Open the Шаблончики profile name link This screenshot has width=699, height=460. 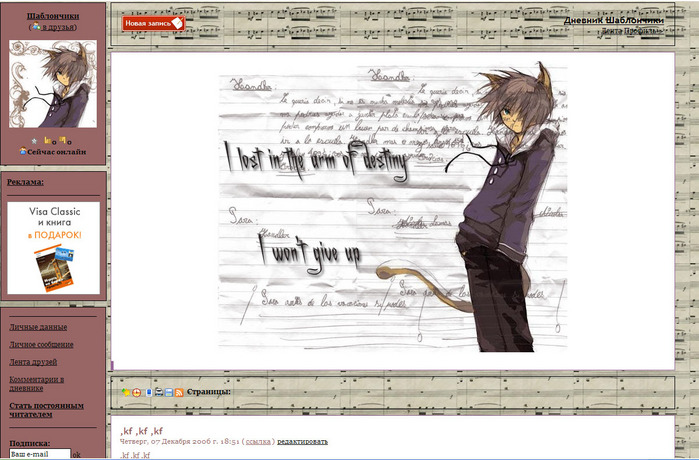pyautogui.click(x=53, y=16)
